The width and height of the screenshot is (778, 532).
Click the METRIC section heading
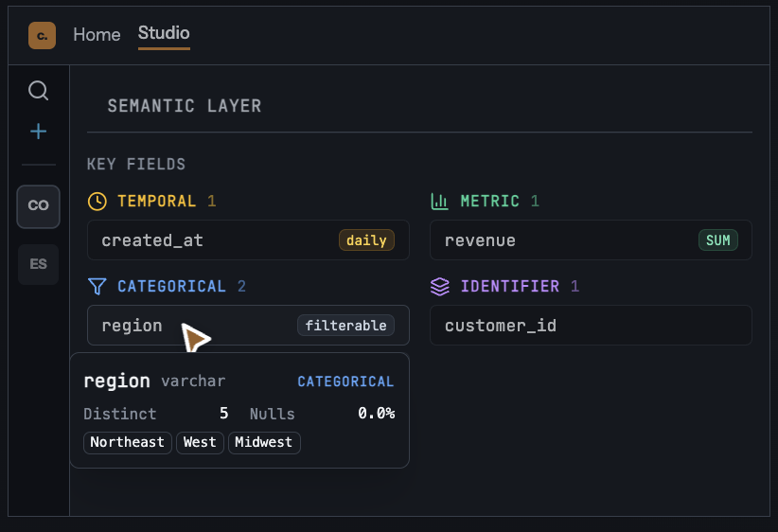[490, 202]
